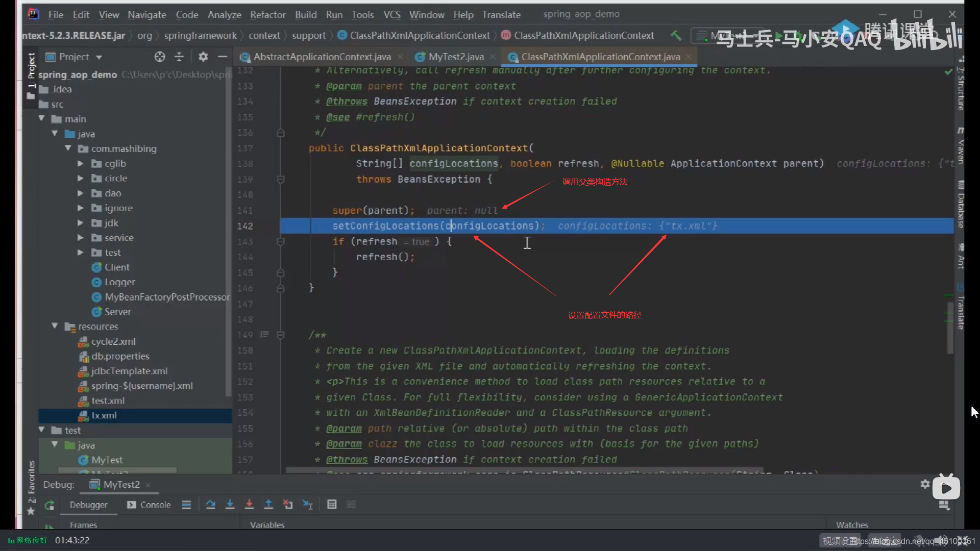Open the File menu
The image size is (980, 551).
[56, 14]
